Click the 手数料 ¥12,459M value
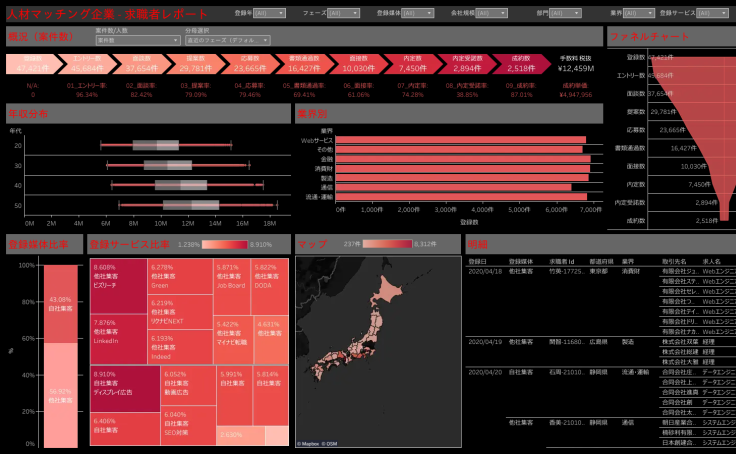Screen dimensions: 736x454 [x=576, y=69]
